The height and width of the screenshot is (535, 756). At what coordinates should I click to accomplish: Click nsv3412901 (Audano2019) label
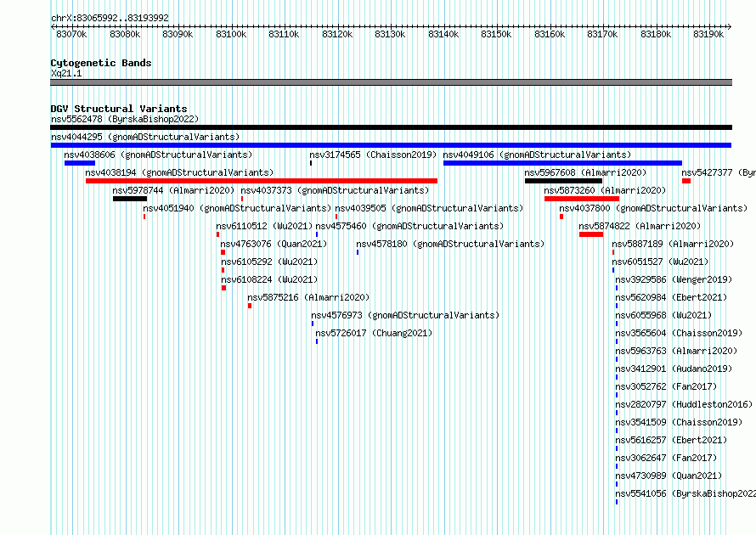pyautogui.click(x=674, y=369)
